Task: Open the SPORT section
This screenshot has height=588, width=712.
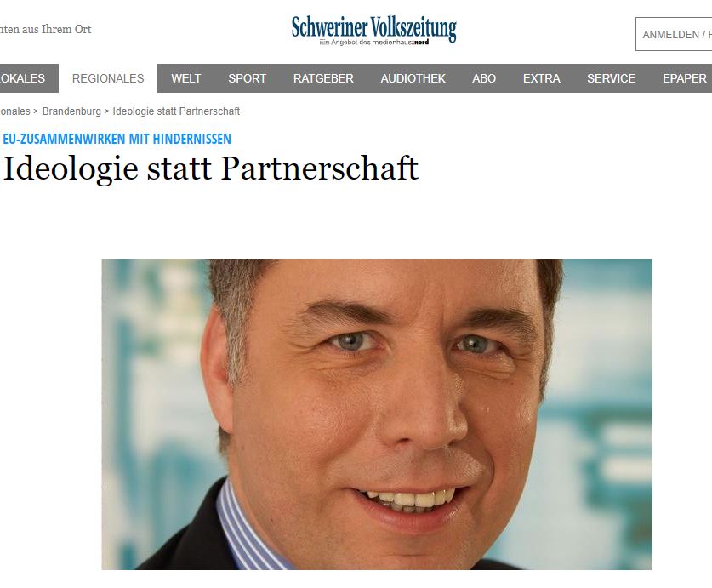Action: 247,78
